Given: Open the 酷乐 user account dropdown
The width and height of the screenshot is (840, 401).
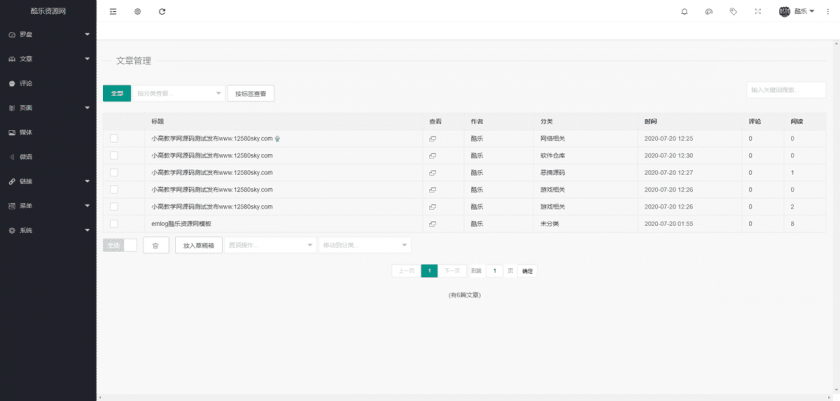Looking at the screenshot, I should coord(804,11).
